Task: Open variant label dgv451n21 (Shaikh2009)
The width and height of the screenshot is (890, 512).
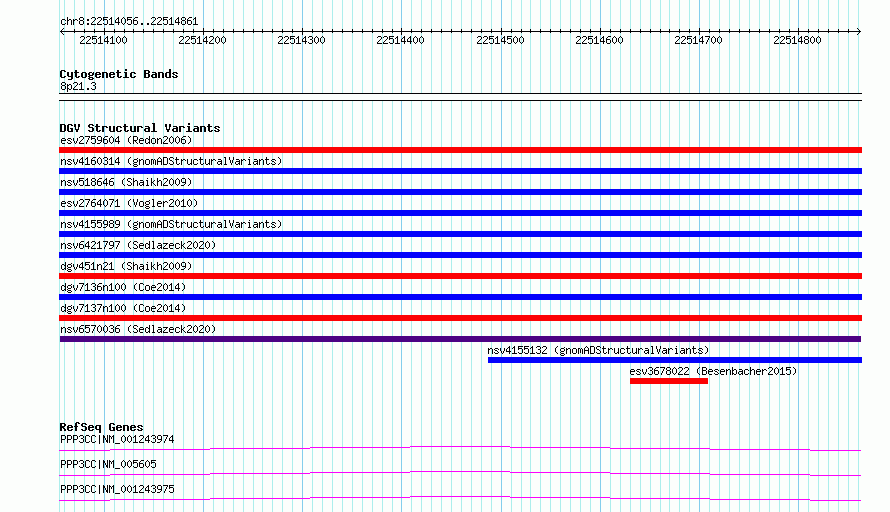Action: pyautogui.click(x=126, y=266)
